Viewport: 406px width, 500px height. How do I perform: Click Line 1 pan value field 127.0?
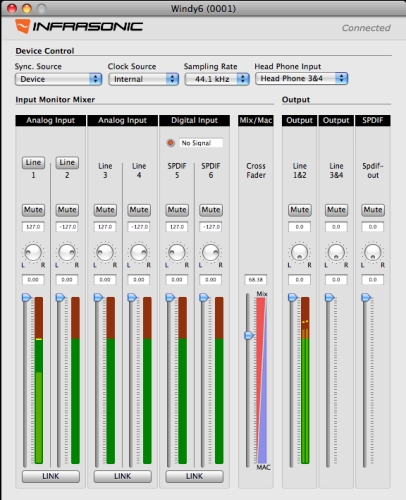click(x=33, y=227)
